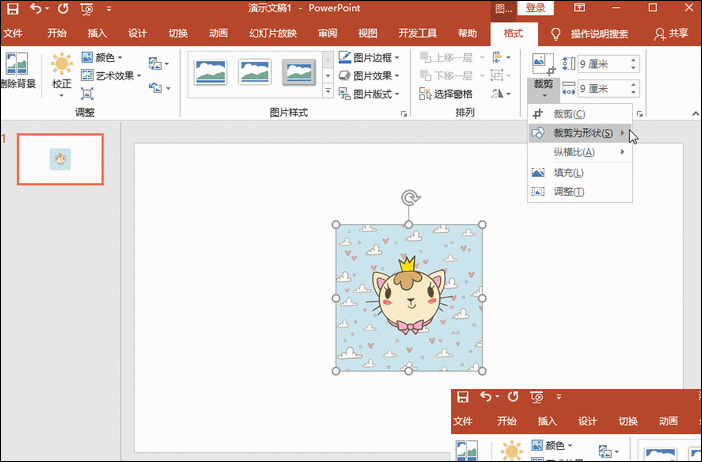Switch to the Animations (动画) tab
702x462 pixels.
coord(218,34)
